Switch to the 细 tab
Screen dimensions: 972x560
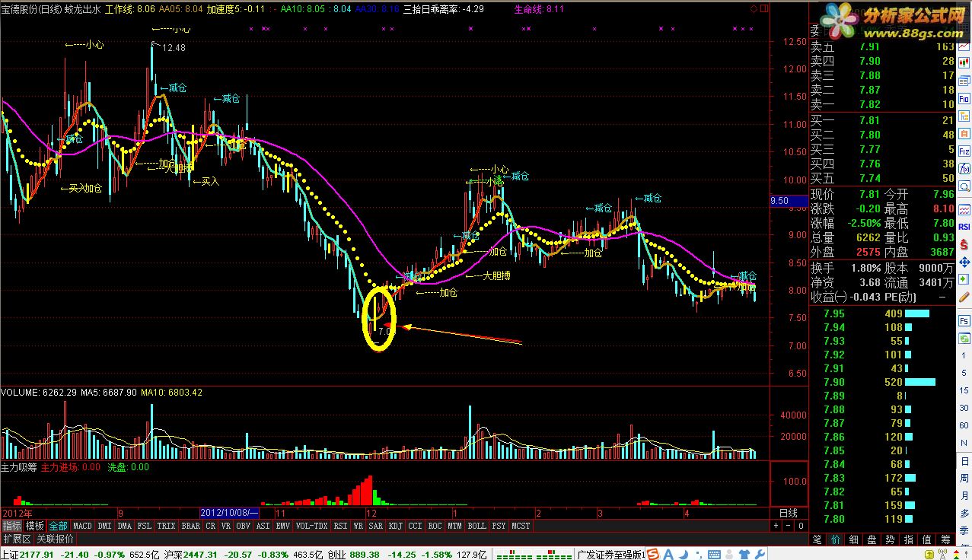pos(853,539)
